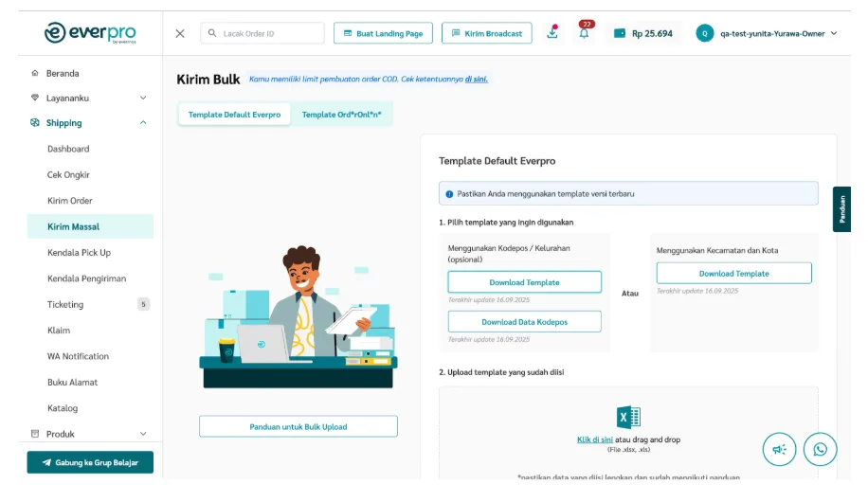The image size is (868, 502).
Task: Click the user avatar circle
Action: click(705, 33)
